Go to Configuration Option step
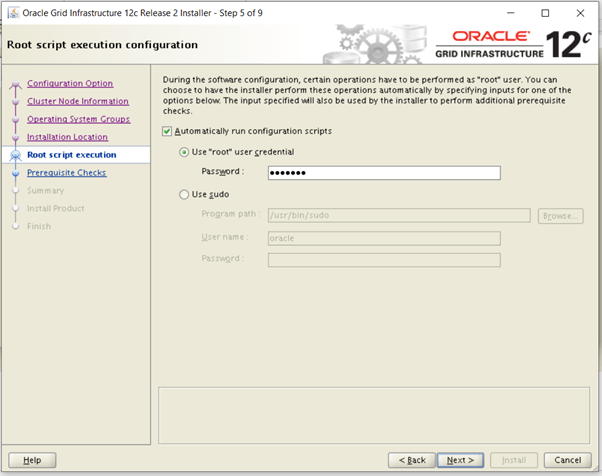Screen dimensions: 602x476 (70, 84)
